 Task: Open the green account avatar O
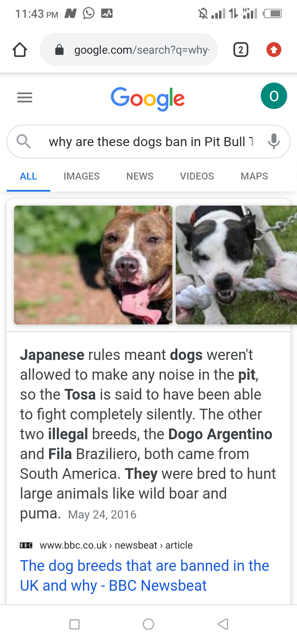[x=274, y=96]
